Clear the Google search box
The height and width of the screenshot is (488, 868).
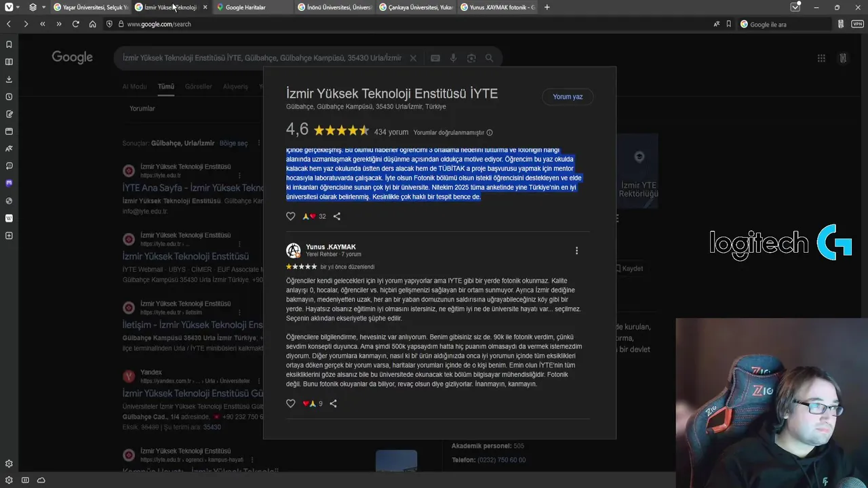(413, 58)
